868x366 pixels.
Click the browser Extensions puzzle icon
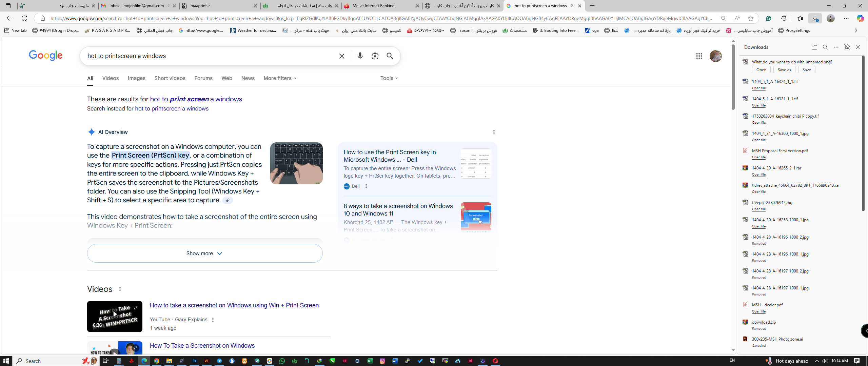pos(783,18)
